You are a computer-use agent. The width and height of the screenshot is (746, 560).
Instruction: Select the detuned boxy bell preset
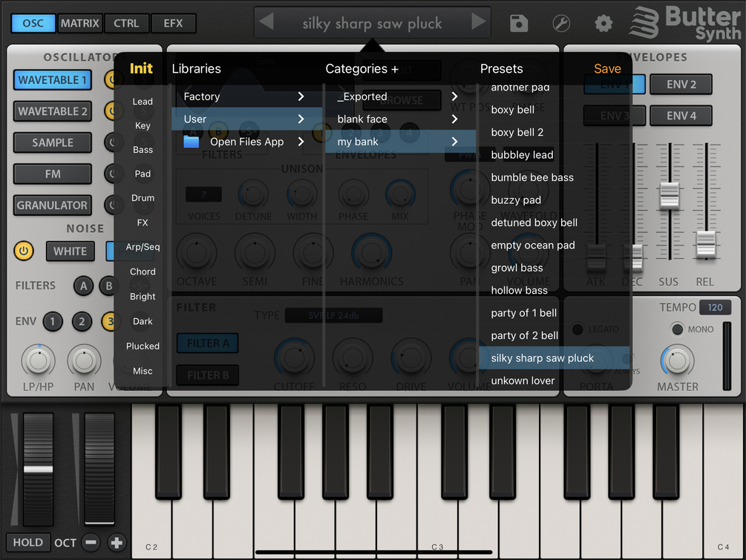click(x=554, y=223)
